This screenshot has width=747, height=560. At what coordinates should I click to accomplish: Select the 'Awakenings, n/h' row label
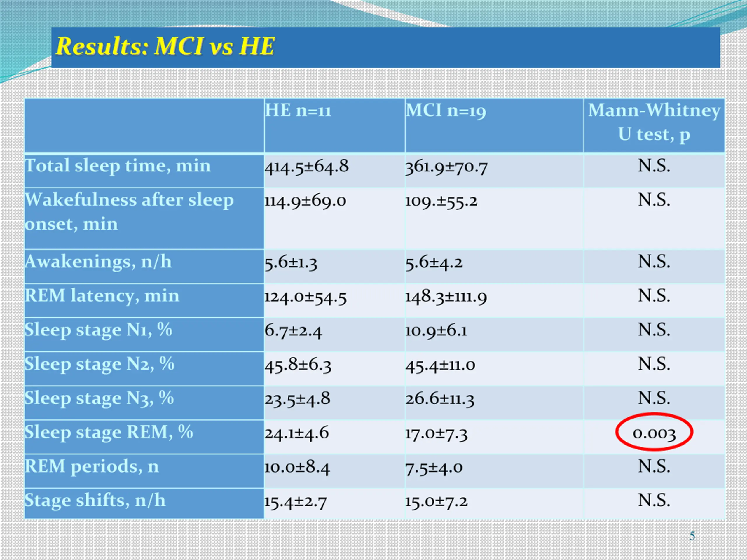[98, 262]
